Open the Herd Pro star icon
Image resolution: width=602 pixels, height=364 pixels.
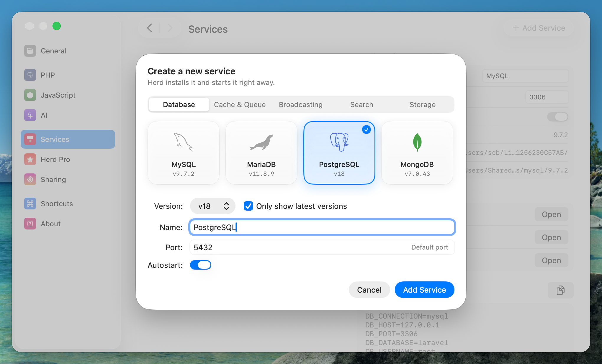30,159
